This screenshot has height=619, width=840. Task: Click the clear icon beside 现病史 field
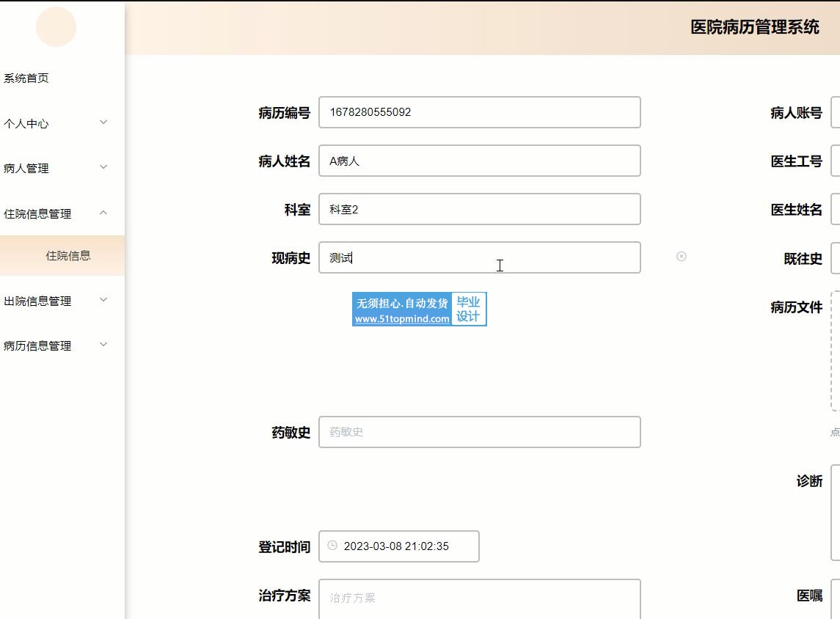coord(681,256)
